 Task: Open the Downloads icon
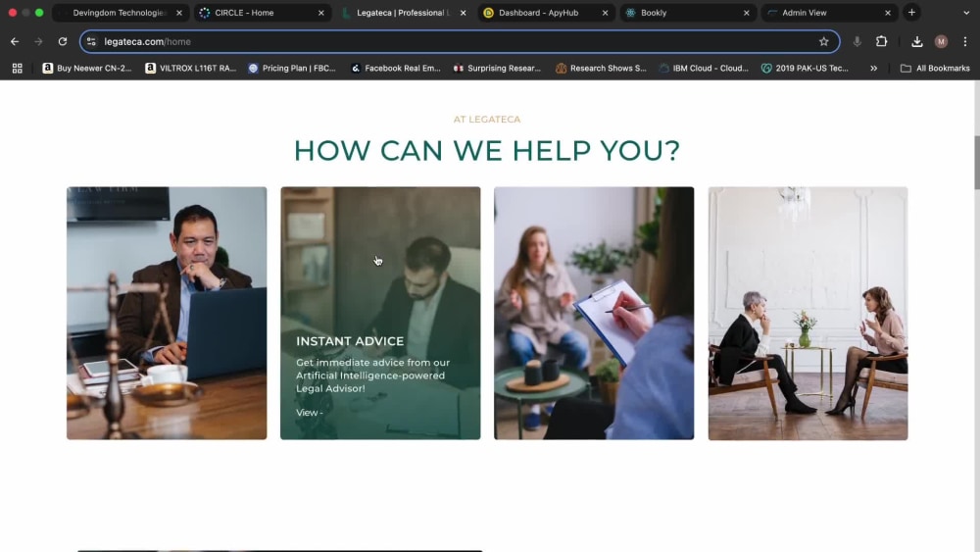[917, 41]
